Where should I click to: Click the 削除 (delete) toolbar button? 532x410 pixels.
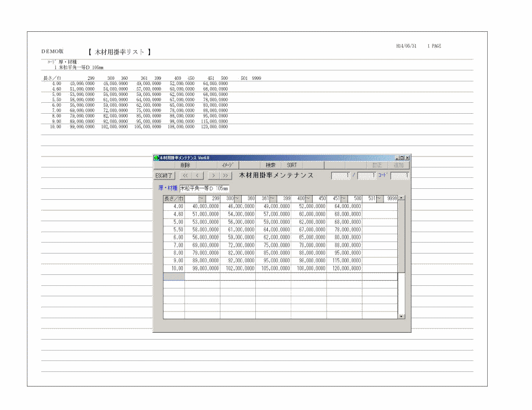(185, 165)
